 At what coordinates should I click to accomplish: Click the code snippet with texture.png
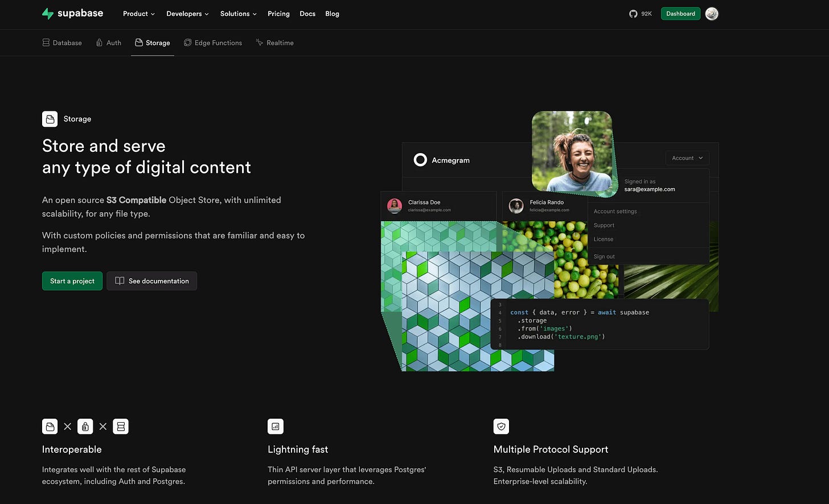coord(600,324)
